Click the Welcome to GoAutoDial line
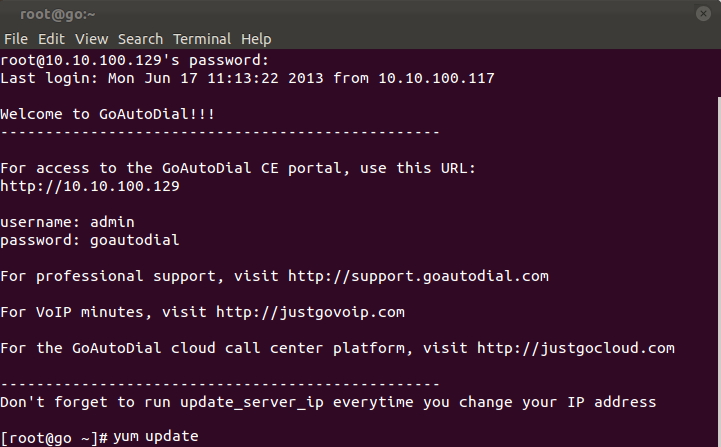Image resolution: width=721 pixels, height=447 pixels. coord(108,114)
